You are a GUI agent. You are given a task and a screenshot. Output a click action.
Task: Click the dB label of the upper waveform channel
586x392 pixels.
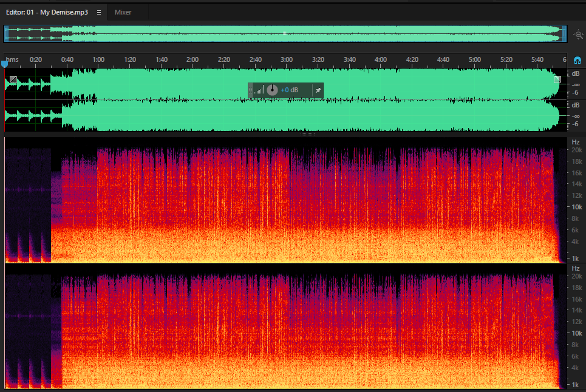[x=576, y=73]
